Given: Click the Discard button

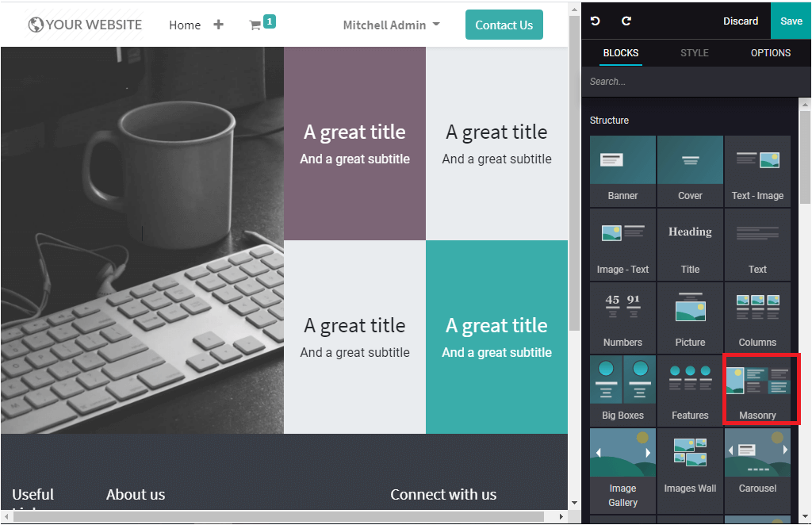Looking at the screenshot, I should tap(741, 21).
